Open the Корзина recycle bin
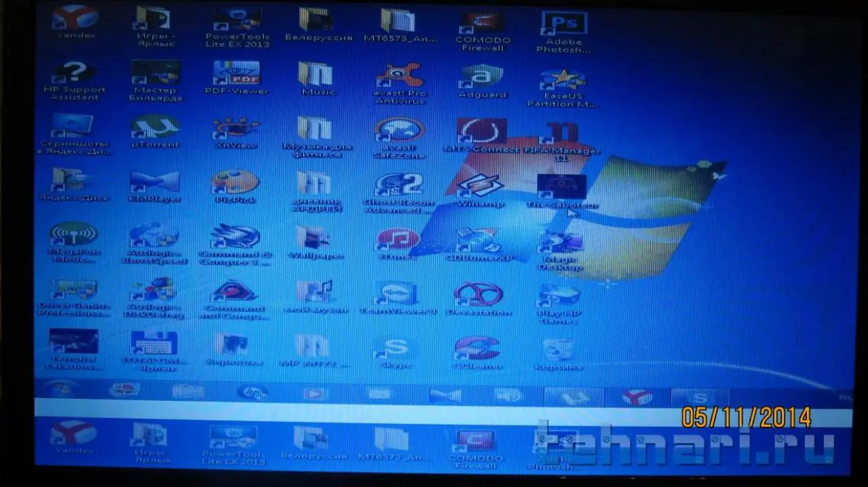The image size is (868, 487). (559, 353)
